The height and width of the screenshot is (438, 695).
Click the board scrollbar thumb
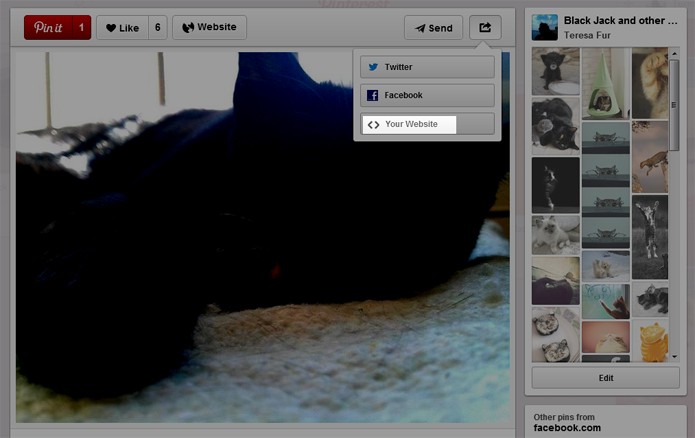(x=674, y=105)
